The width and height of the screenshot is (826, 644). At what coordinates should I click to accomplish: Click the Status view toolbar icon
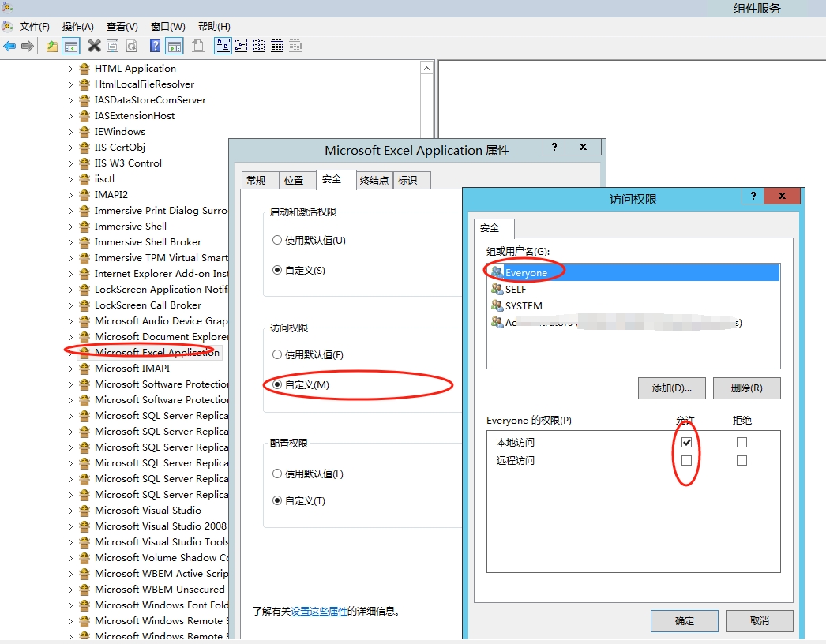(x=295, y=47)
